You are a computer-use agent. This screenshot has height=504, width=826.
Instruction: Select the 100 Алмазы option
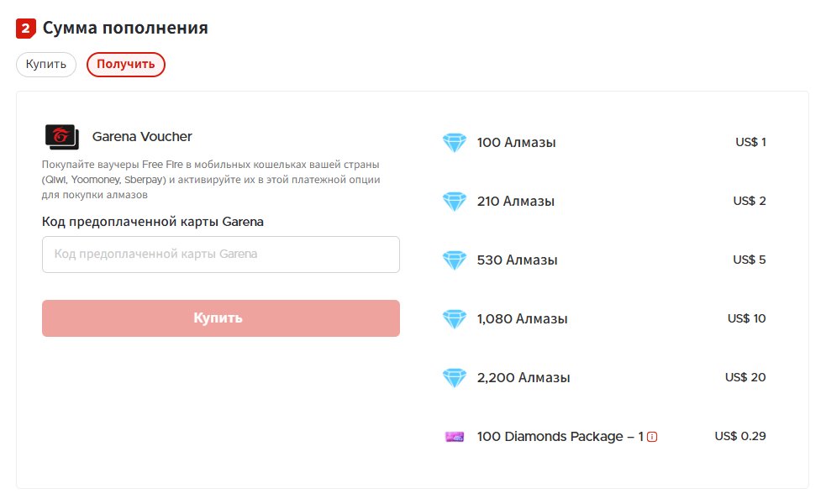tap(516, 143)
